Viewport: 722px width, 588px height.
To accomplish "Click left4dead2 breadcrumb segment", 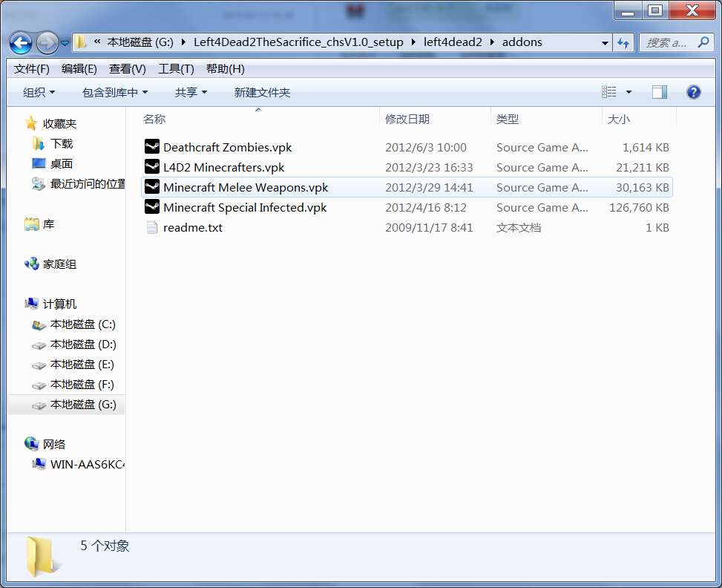I will pyautogui.click(x=453, y=42).
